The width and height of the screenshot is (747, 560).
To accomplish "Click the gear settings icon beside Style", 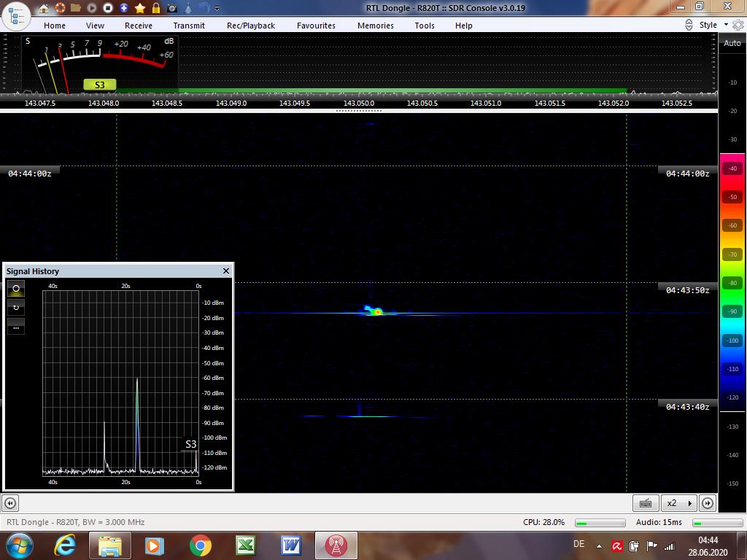I will [x=738, y=25].
